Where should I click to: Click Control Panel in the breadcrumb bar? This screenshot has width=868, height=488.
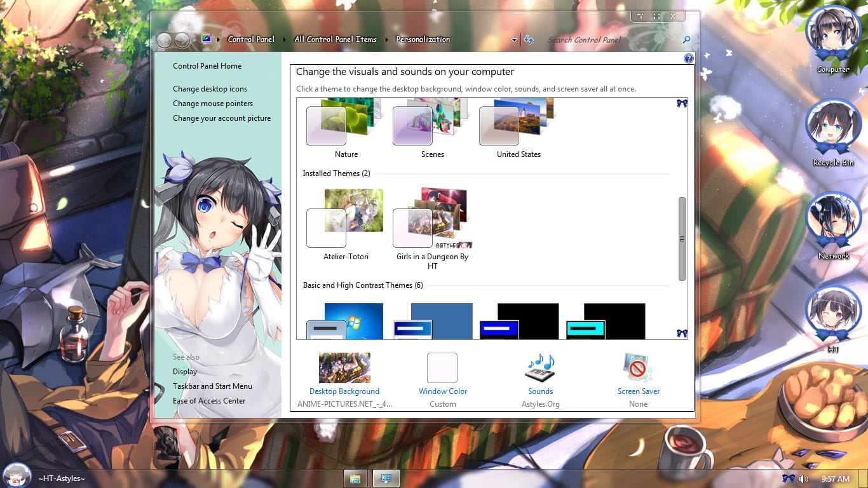click(251, 39)
